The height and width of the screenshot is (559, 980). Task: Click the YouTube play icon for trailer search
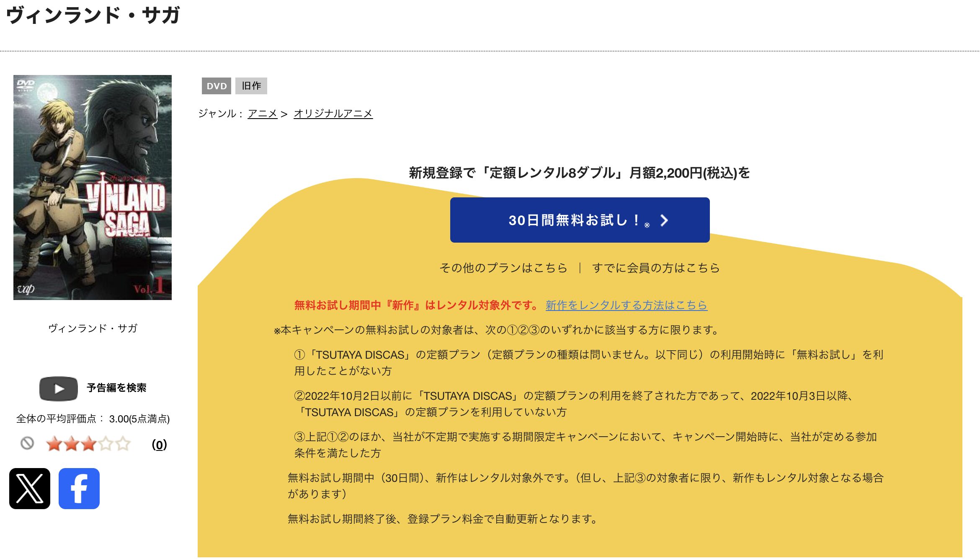click(x=59, y=388)
